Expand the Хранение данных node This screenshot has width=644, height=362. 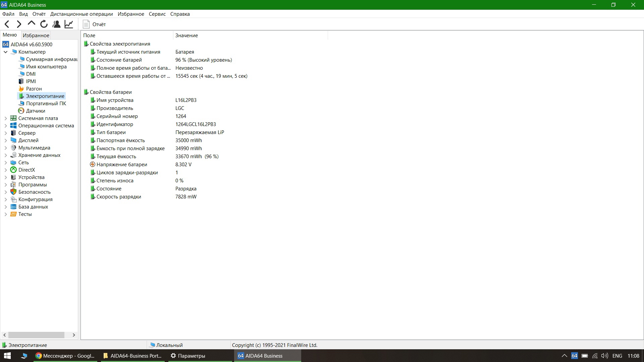[6, 155]
